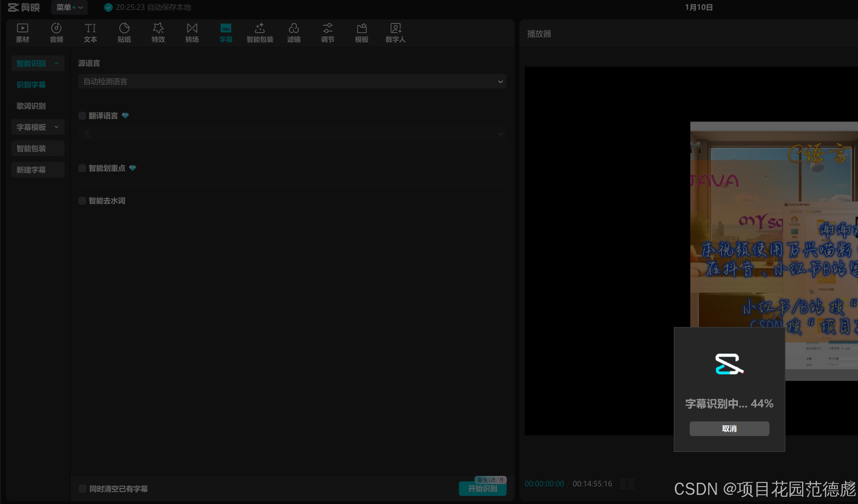Click the diamond icon beside 翻译语言

(x=125, y=115)
